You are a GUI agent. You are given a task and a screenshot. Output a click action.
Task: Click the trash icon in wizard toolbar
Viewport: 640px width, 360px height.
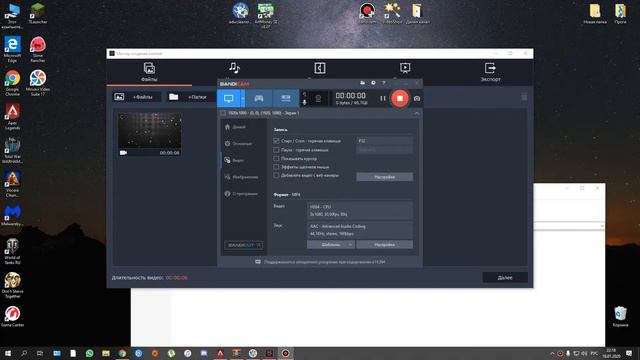coord(524,97)
